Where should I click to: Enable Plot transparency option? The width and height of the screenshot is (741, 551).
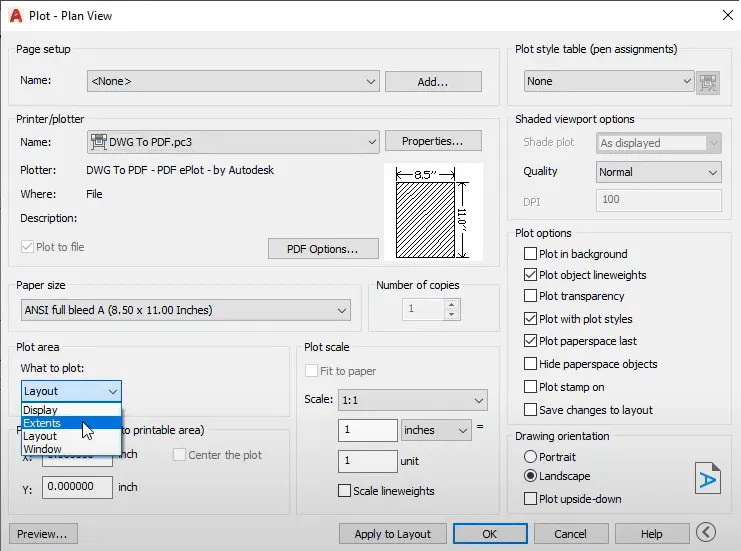coord(530,296)
